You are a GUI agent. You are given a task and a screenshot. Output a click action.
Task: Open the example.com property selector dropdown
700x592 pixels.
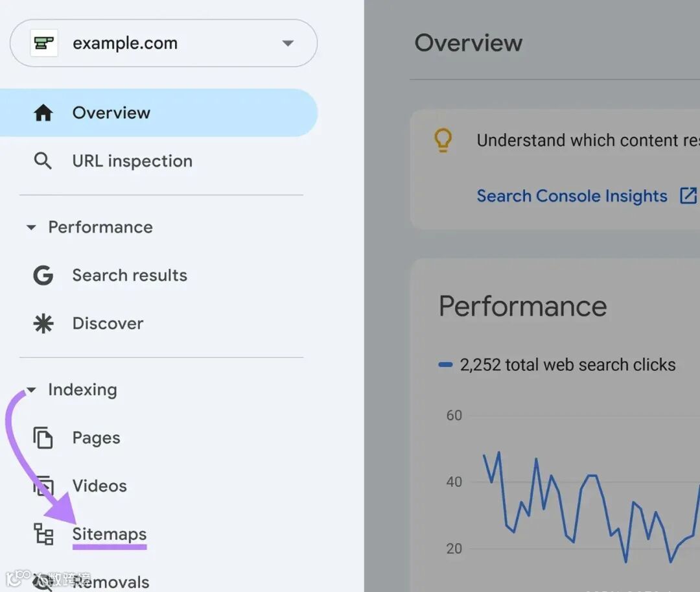(x=163, y=43)
